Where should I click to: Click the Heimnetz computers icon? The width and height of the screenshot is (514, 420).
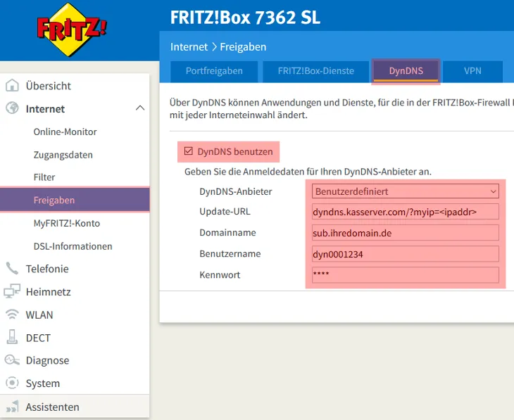12,291
